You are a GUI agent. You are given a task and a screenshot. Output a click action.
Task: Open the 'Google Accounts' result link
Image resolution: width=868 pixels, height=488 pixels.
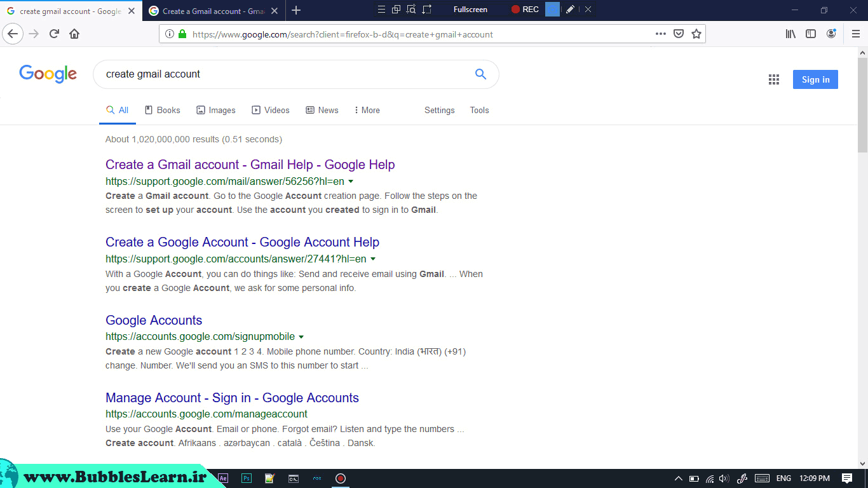[x=154, y=320]
